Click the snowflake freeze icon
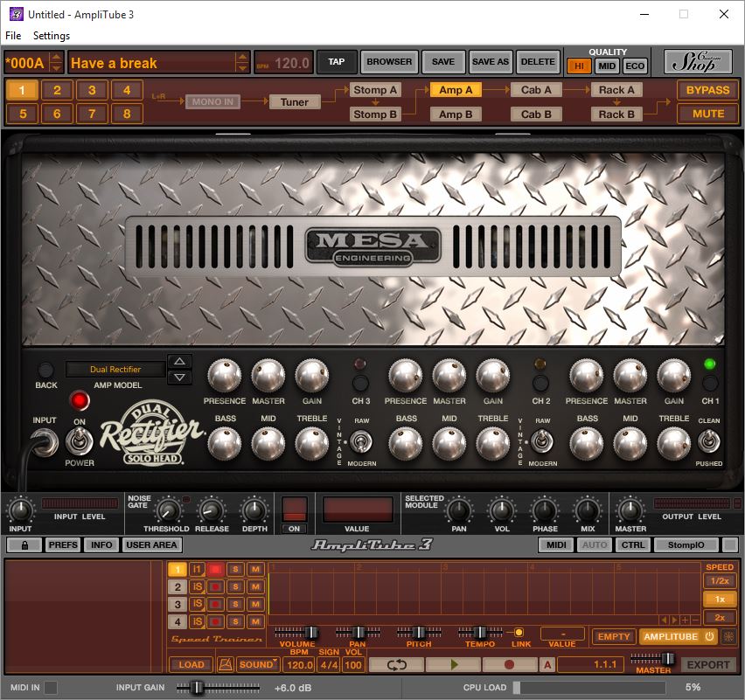Image resolution: width=745 pixels, height=700 pixels. [728, 636]
